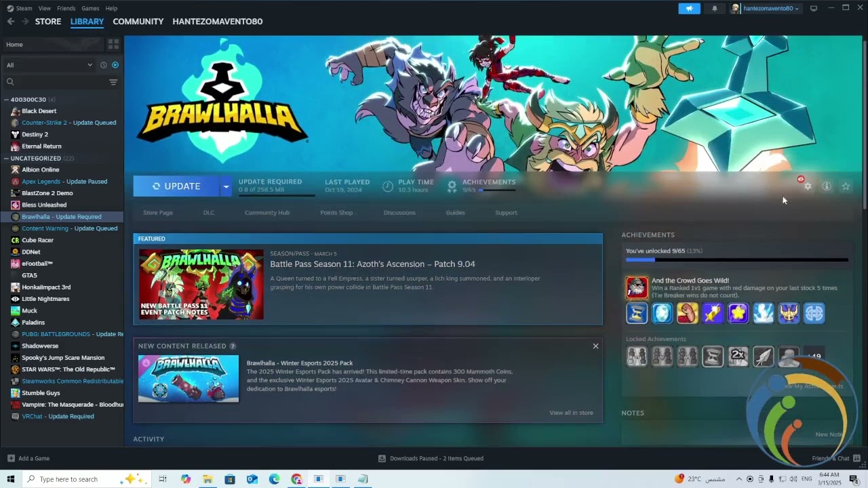Go back with the navigation arrow
The width and height of the screenshot is (868, 488).
(x=11, y=22)
